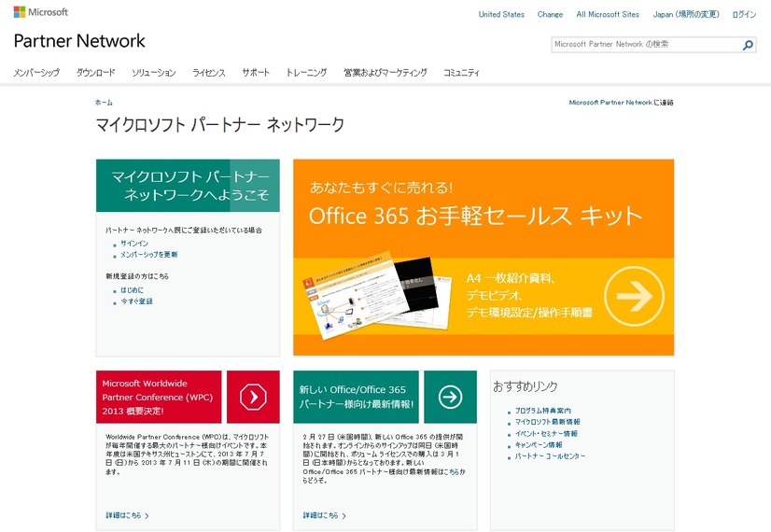Screen dimensions: 771x532
Task: Click the orange banner arrow circle icon
Action: (634, 296)
